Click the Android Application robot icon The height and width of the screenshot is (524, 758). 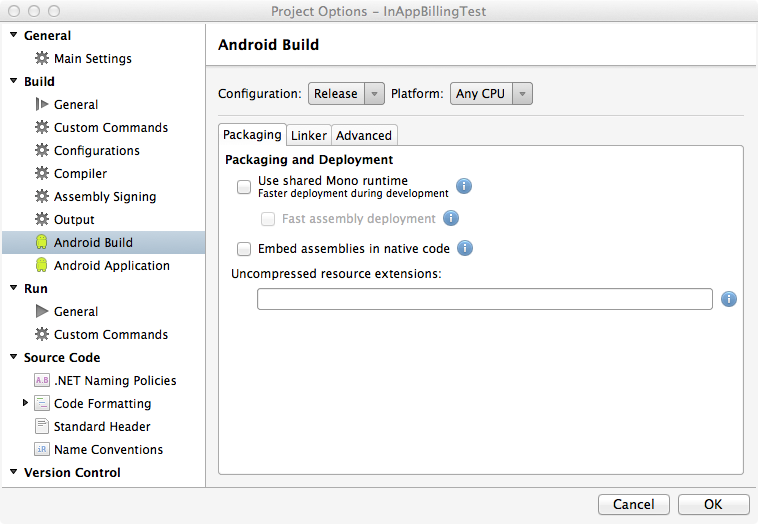[x=41, y=265]
